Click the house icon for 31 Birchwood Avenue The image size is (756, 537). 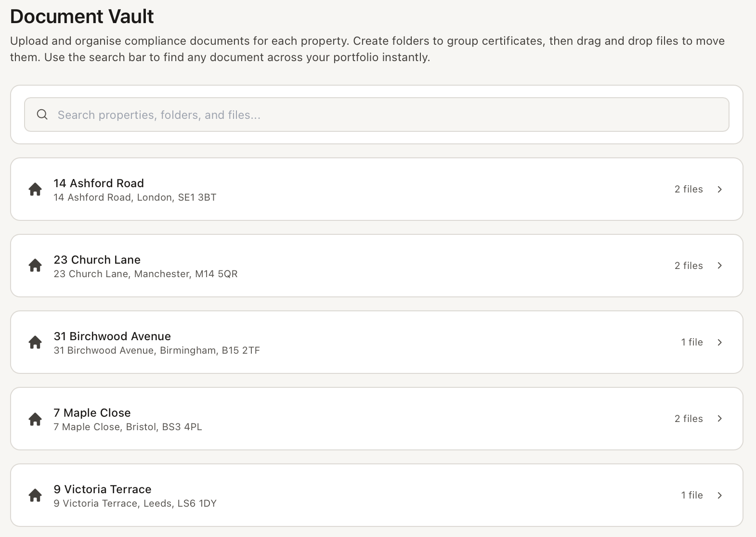[x=35, y=342]
